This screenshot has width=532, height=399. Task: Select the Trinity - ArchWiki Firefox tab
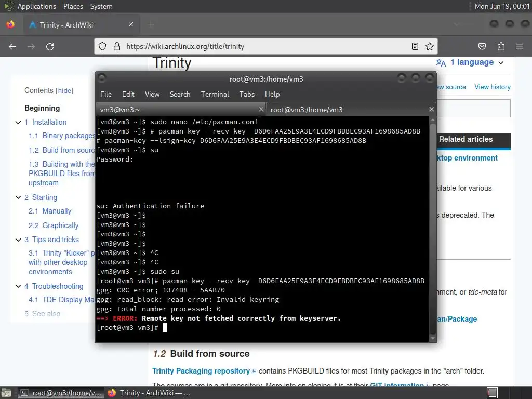pyautogui.click(x=82, y=25)
